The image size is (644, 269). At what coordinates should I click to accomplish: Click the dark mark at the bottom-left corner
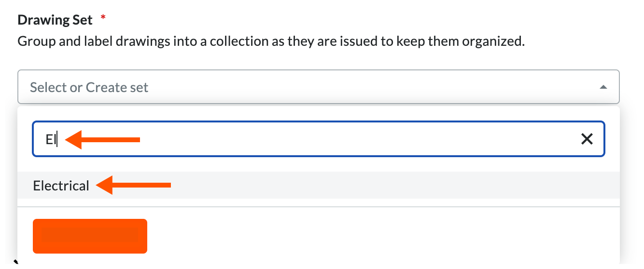coord(15,263)
